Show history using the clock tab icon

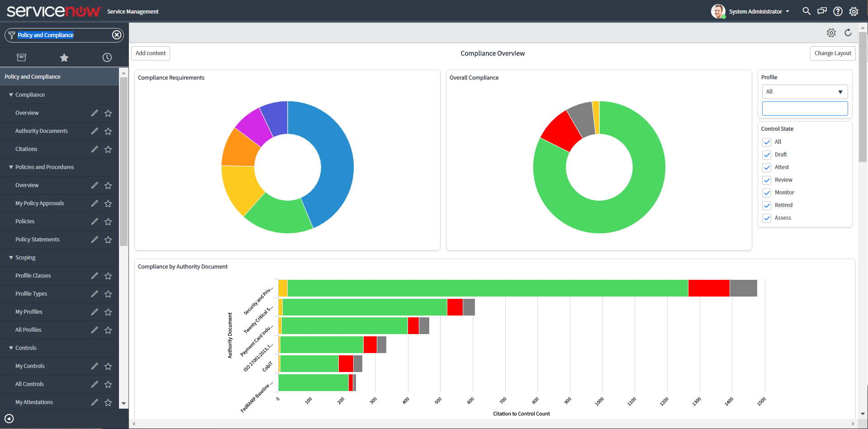click(x=107, y=57)
